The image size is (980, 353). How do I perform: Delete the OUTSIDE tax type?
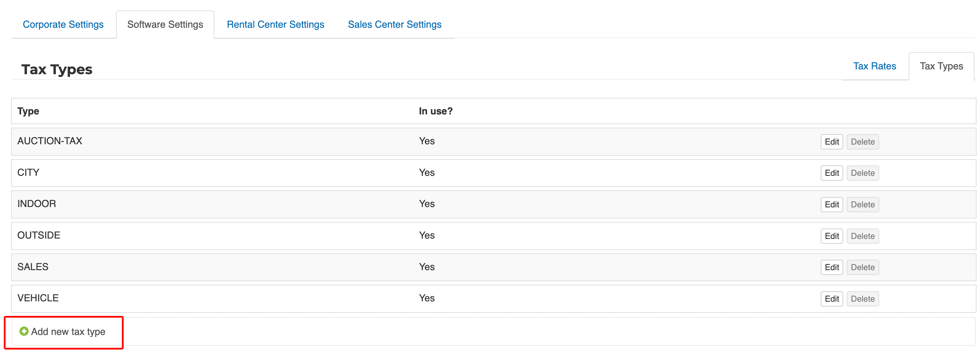(863, 236)
